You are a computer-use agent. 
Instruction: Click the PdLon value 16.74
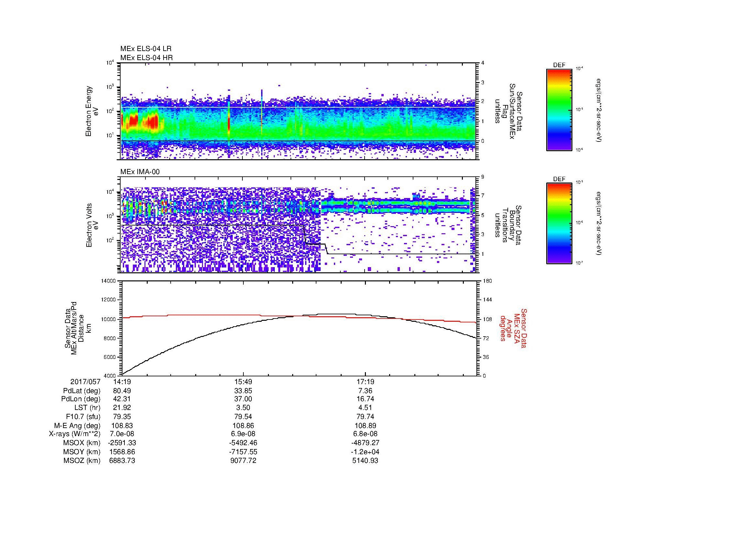tap(366, 399)
